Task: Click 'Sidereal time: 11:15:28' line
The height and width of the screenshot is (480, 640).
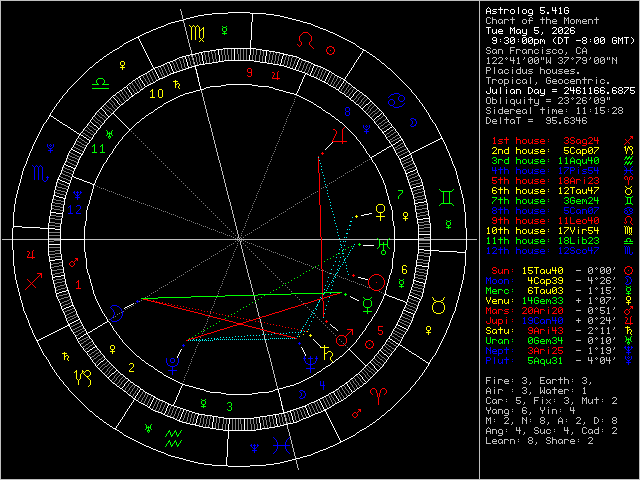Action: 554,111
